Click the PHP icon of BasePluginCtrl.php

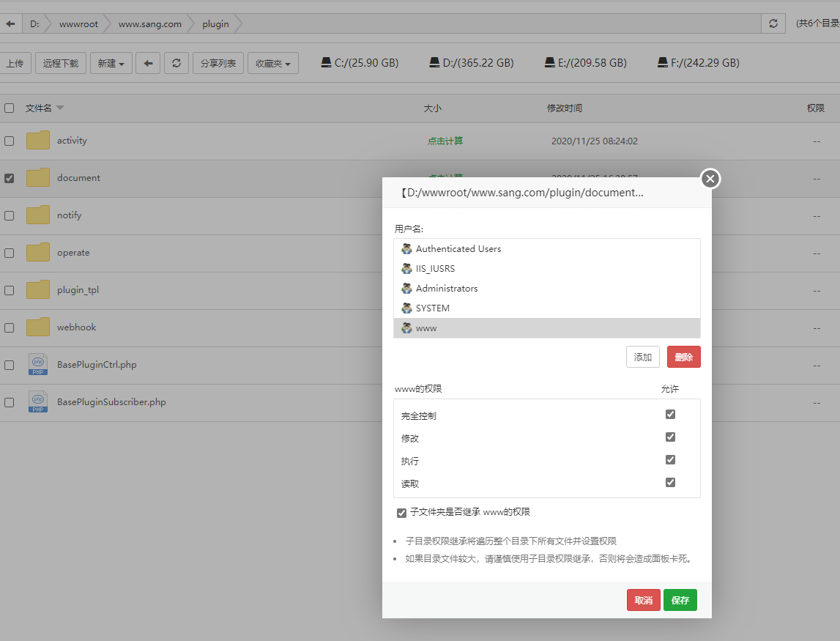[x=37, y=364]
